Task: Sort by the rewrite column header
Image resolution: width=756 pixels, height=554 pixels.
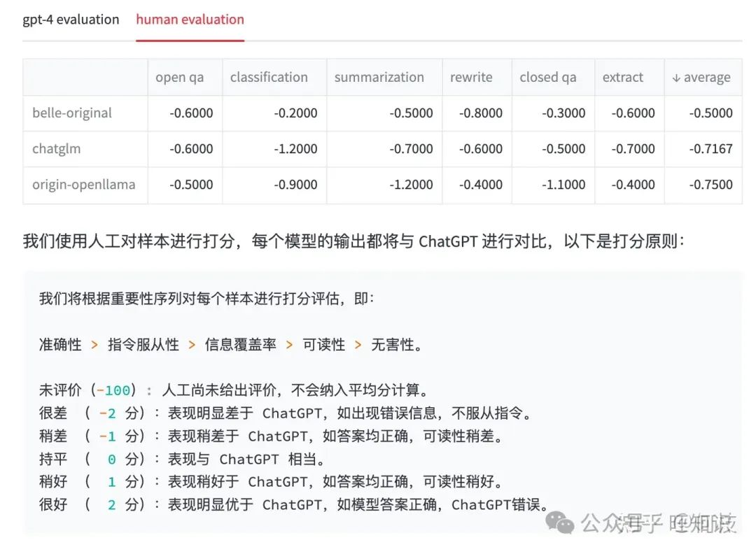Action: pyautogui.click(x=472, y=77)
